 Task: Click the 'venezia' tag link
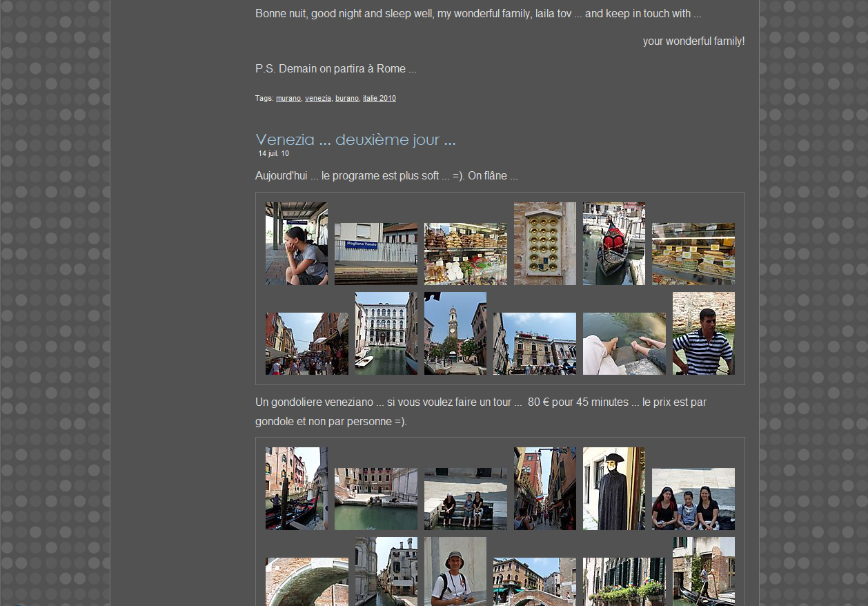coord(317,99)
